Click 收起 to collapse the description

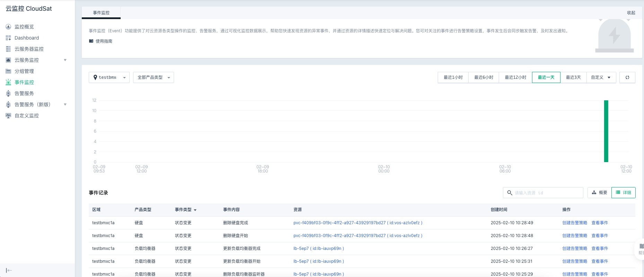tap(631, 13)
